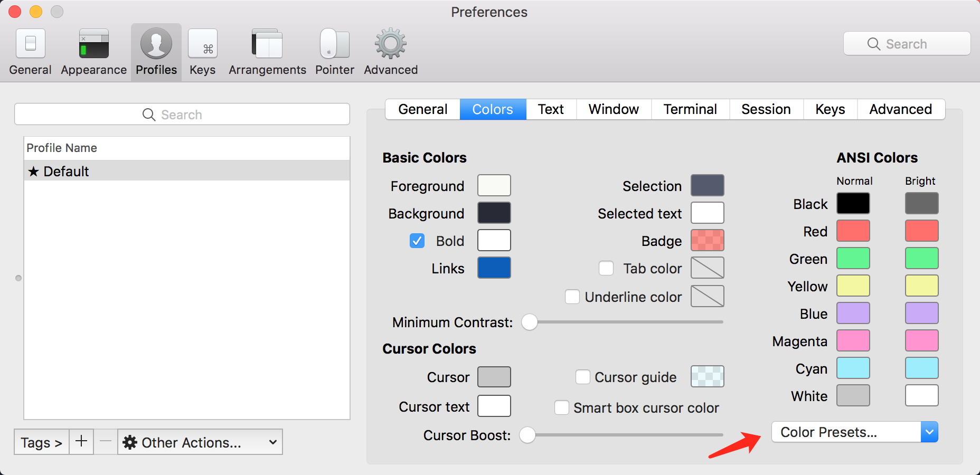This screenshot has width=980, height=475.
Task: Select the Keys toolbar icon
Action: tap(203, 44)
